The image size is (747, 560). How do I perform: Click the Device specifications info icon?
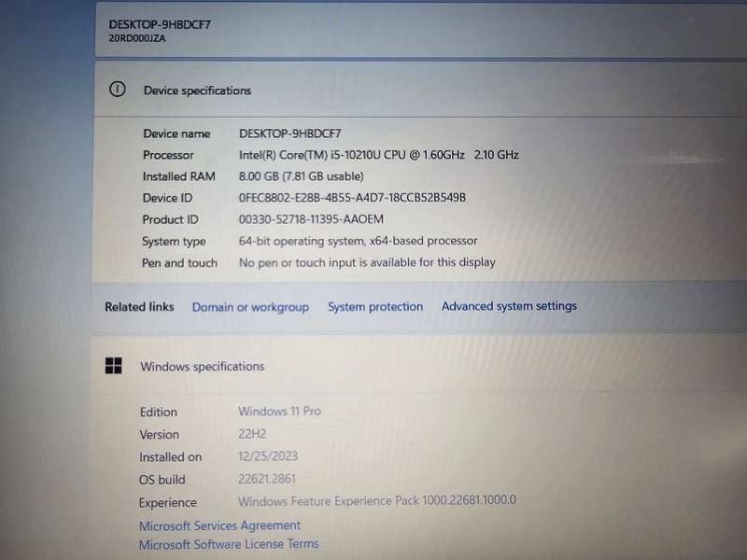(x=118, y=89)
